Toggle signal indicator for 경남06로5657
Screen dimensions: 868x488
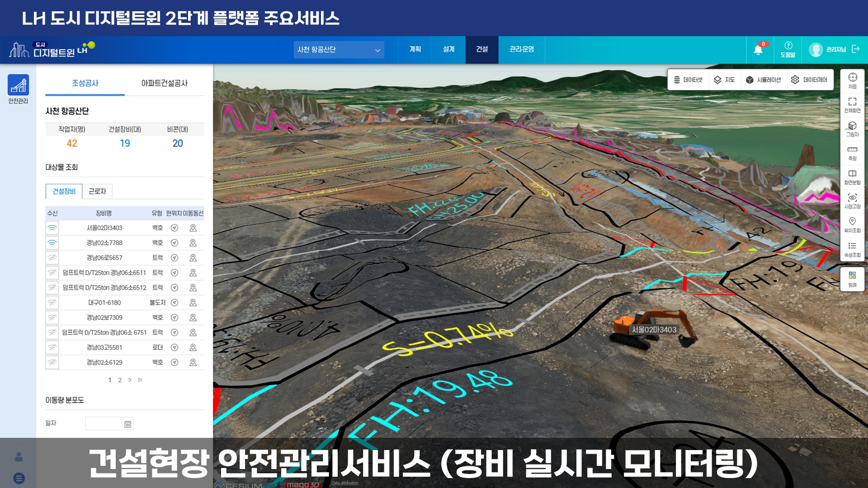[x=52, y=258]
